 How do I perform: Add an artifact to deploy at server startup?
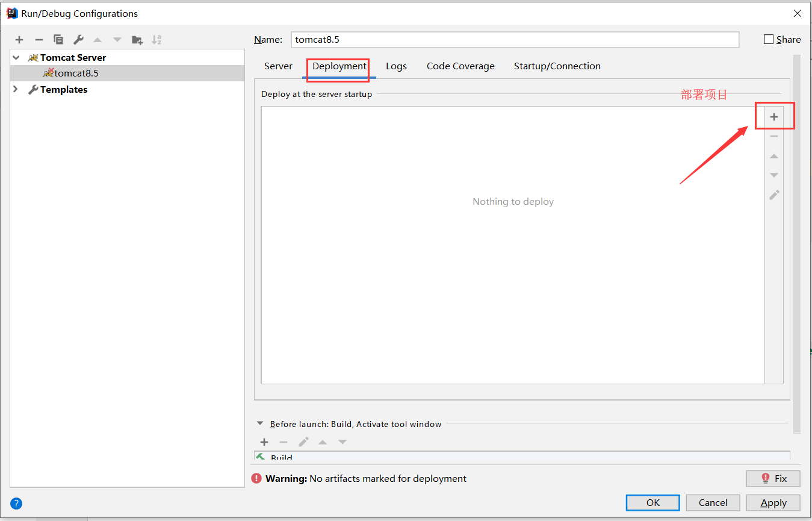774,116
